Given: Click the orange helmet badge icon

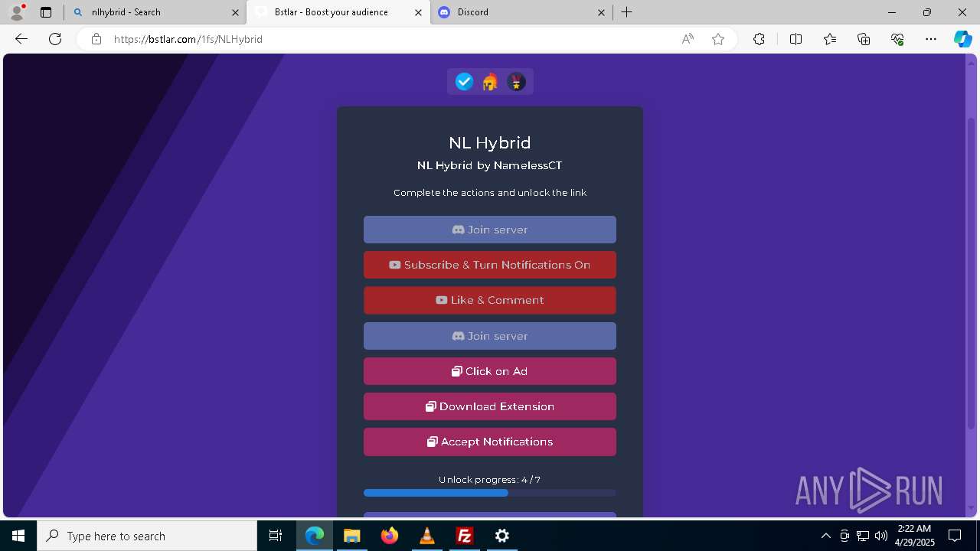Looking at the screenshot, I should tap(490, 82).
